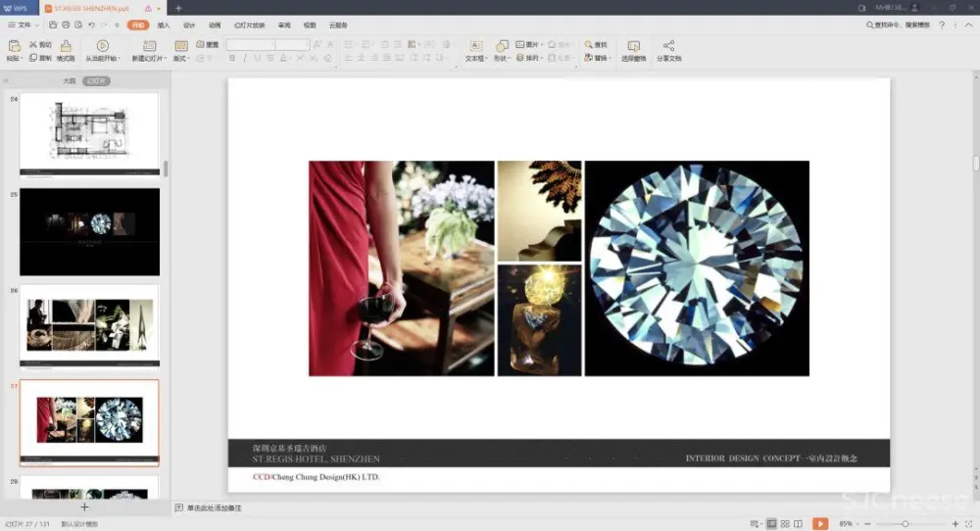Open the 文件 file menu dropdown

20,24
